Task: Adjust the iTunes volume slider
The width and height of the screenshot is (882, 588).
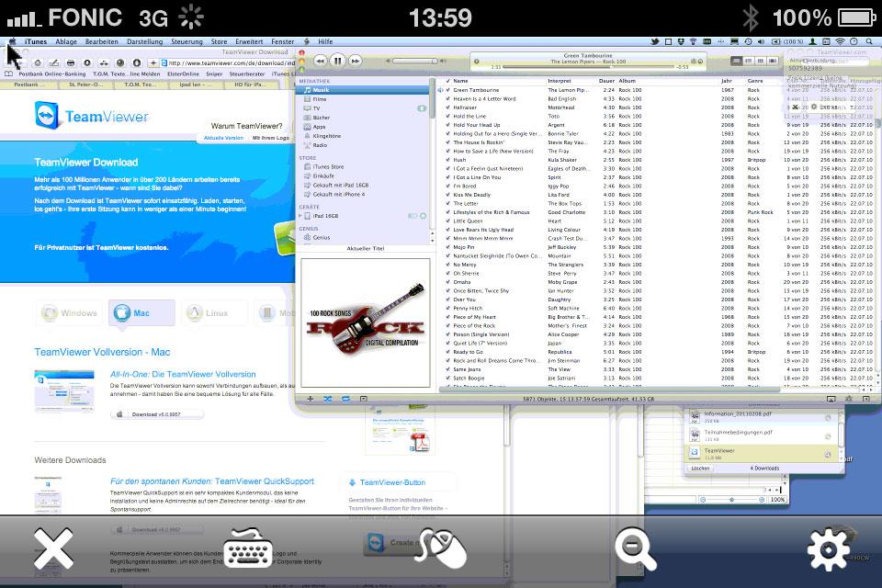Action: tap(416, 61)
